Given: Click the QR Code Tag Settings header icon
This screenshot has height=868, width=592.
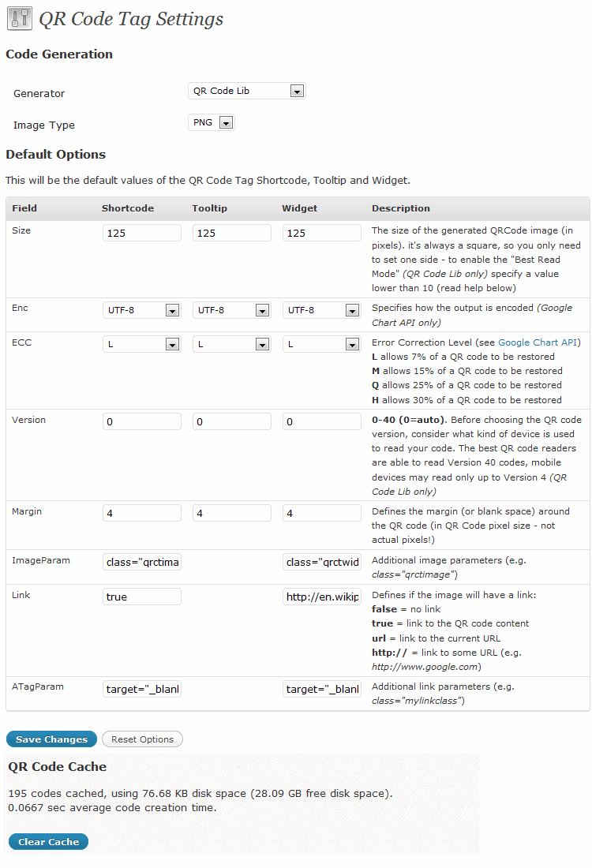Looking at the screenshot, I should [x=19, y=19].
